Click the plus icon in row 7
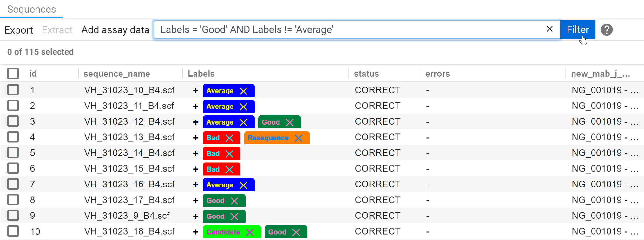644x240 pixels. point(195,185)
